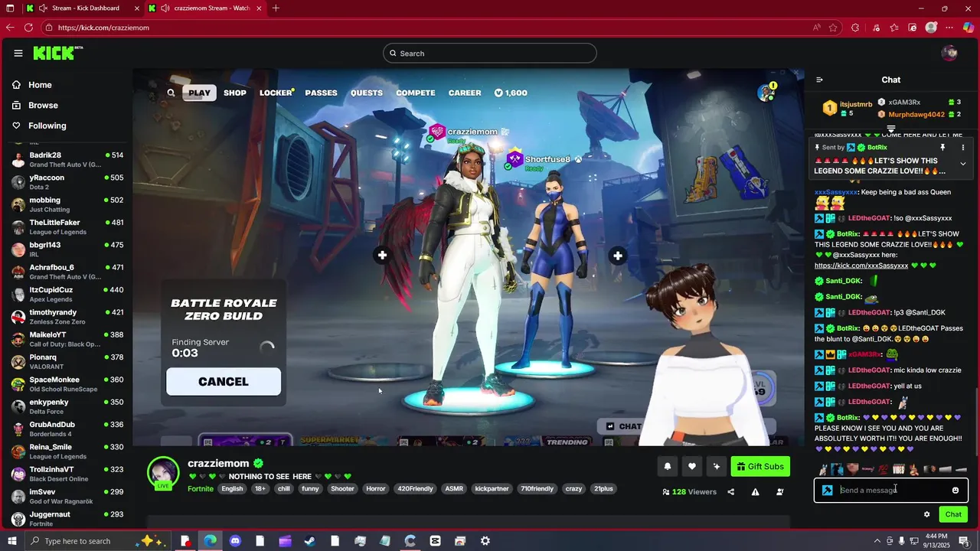
Task: Switch to Fortnite LOCKER tab
Action: [x=276, y=93]
